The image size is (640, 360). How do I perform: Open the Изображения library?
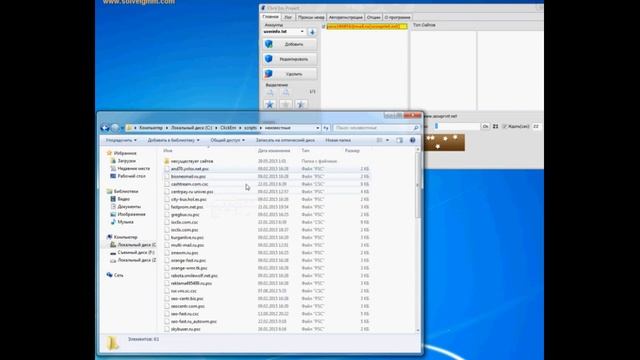(127, 214)
